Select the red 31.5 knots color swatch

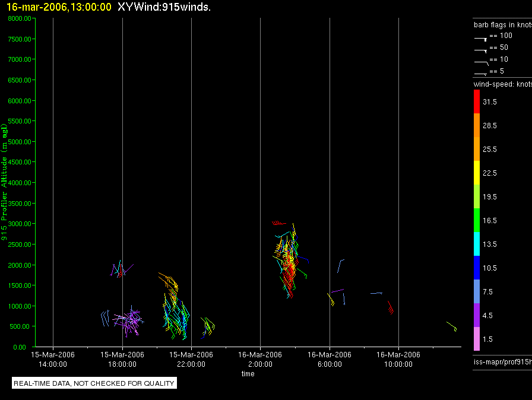coord(477,101)
